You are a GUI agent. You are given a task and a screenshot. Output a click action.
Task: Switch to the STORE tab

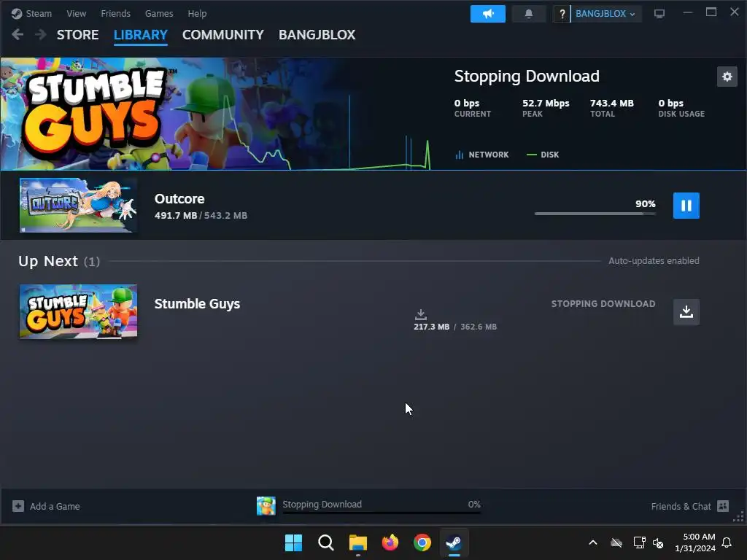[x=77, y=35]
